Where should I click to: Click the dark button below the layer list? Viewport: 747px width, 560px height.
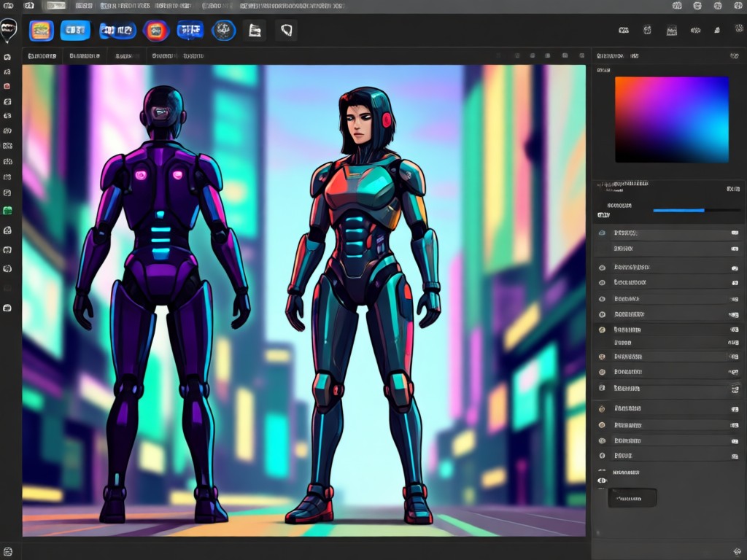632,498
